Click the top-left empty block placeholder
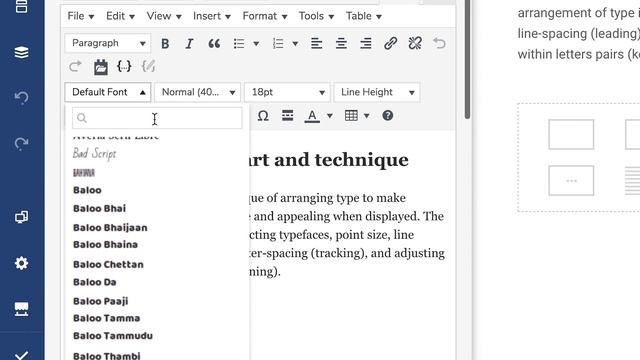Image resolution: width=640 pixels, height=360 pixels. tap(571, 134)
